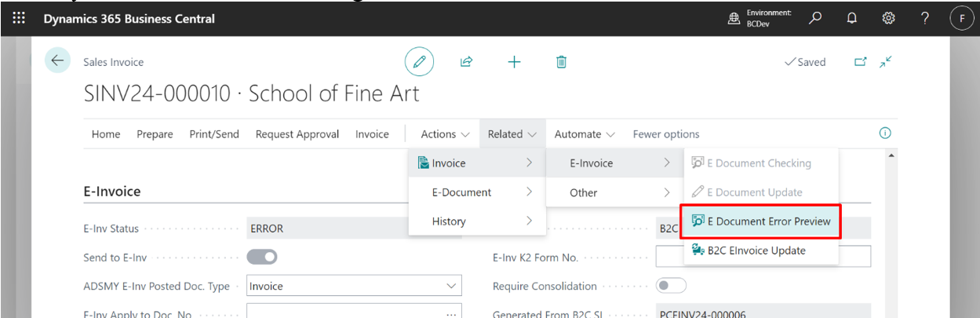The height and width of the screenshot is (318, 980).
Task: Open the Other submenu entry
Action: point(614,192)
